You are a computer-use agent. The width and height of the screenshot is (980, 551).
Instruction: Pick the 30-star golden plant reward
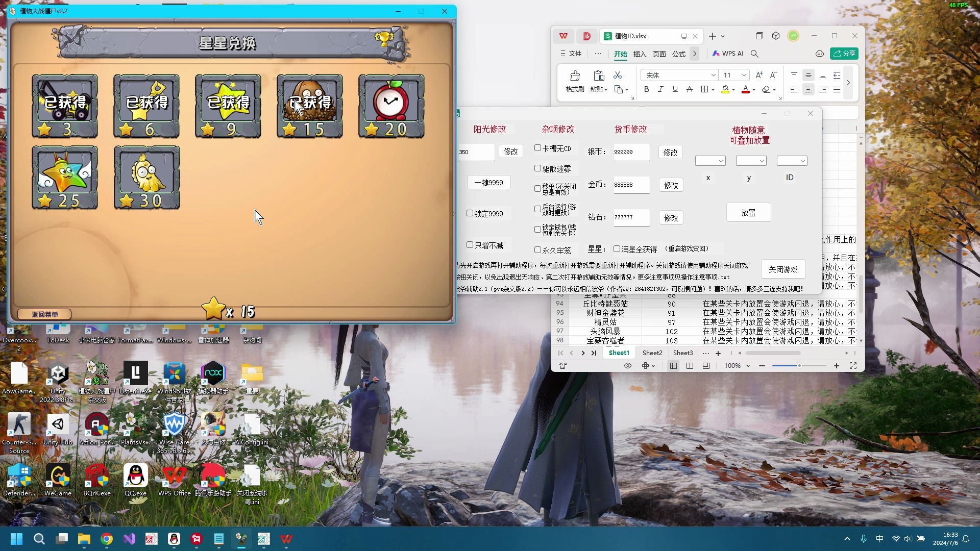(146, 177)
